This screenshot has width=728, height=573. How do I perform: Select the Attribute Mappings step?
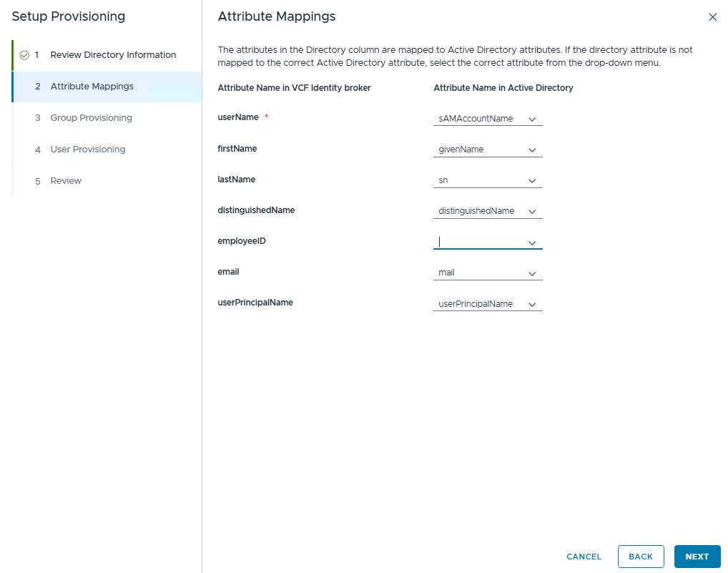[107, 87]
